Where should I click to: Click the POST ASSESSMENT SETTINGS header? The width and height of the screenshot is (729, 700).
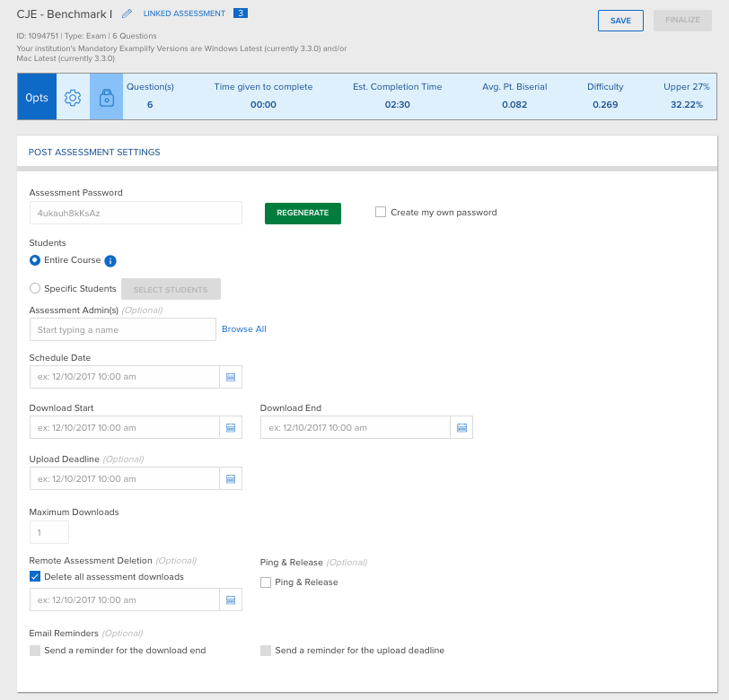pyautogui.click(x=94, y=152)
